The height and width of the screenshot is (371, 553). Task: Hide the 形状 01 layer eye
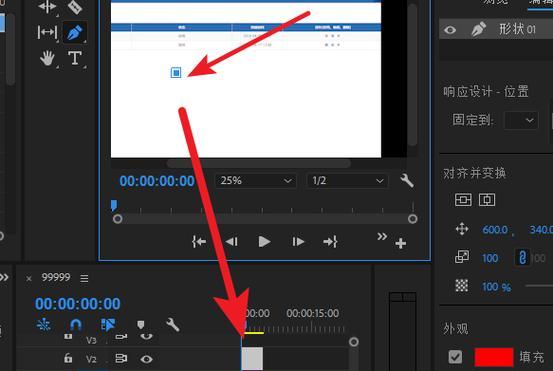(x=450, y=30)
